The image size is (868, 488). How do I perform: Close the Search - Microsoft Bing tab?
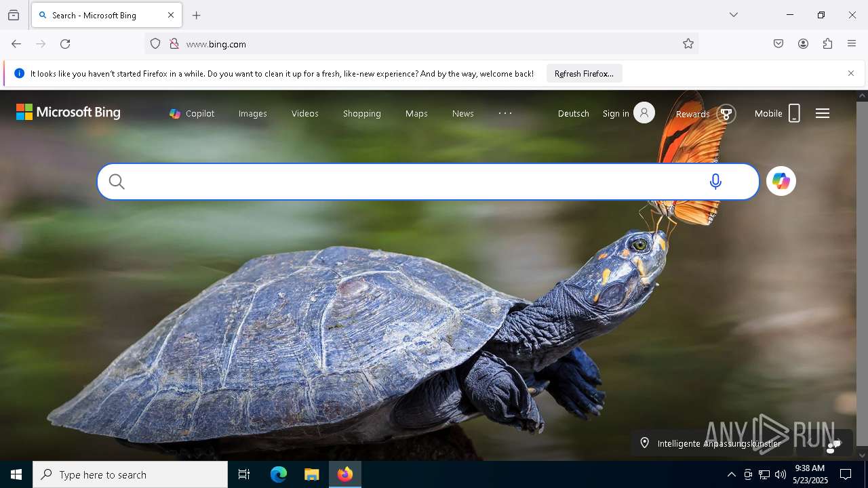pyautogui.click(x=171, y=15)
